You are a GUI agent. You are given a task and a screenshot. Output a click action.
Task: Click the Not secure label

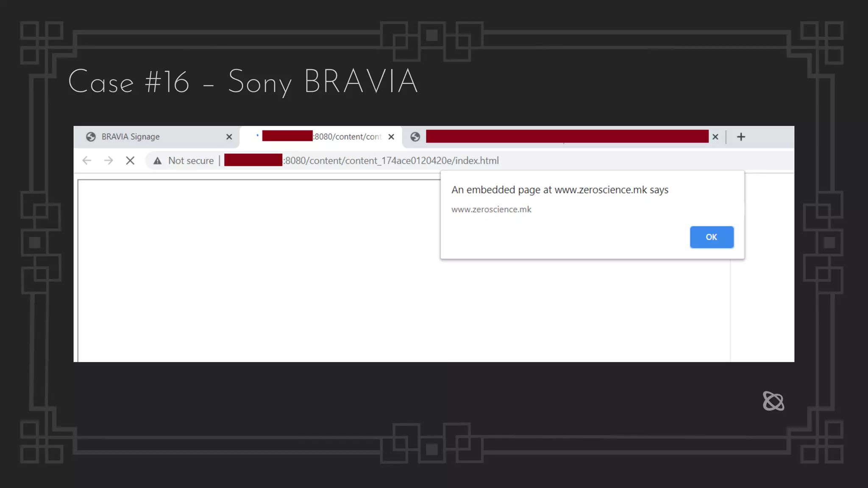[x=191, y=161]
